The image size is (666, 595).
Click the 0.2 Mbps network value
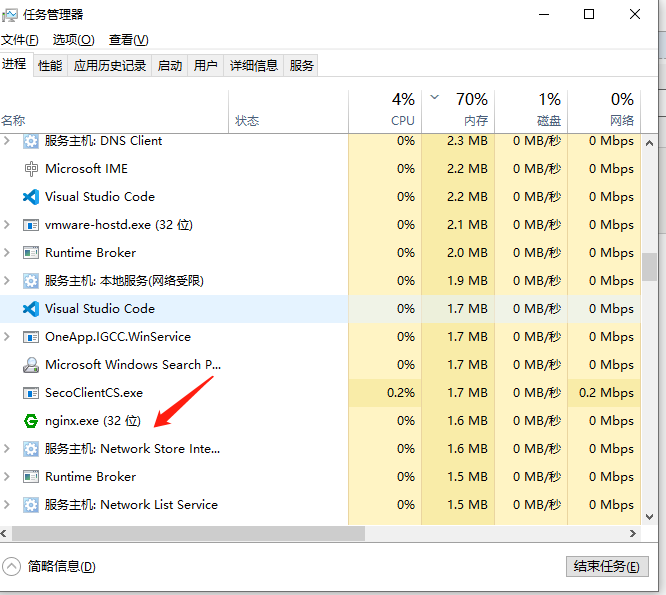coord(606,393)
